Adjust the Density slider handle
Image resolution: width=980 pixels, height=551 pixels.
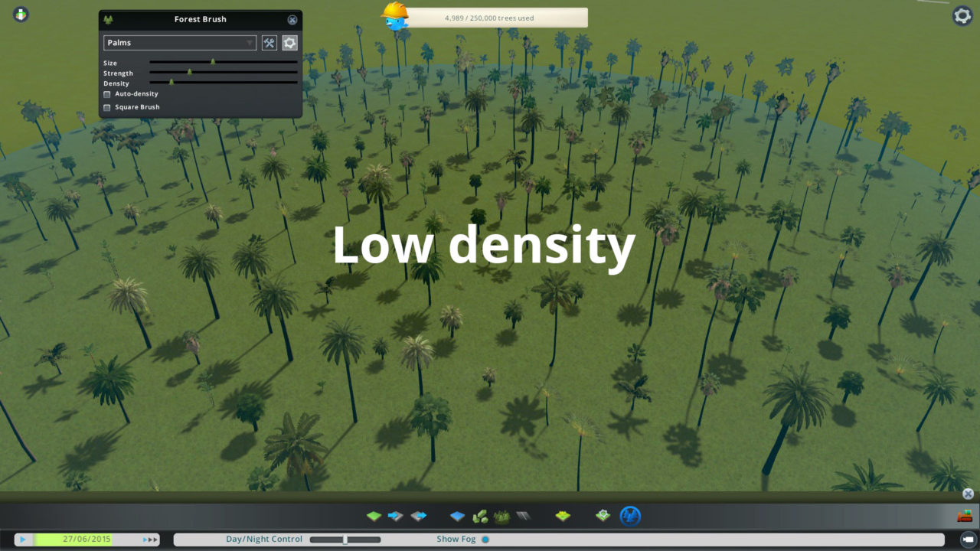tap(171, 81)
